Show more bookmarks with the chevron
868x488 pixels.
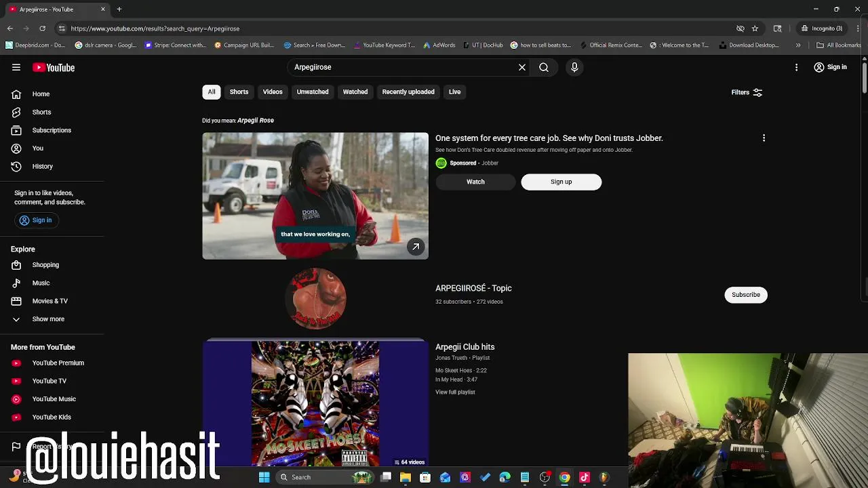(x=798, y=45)
